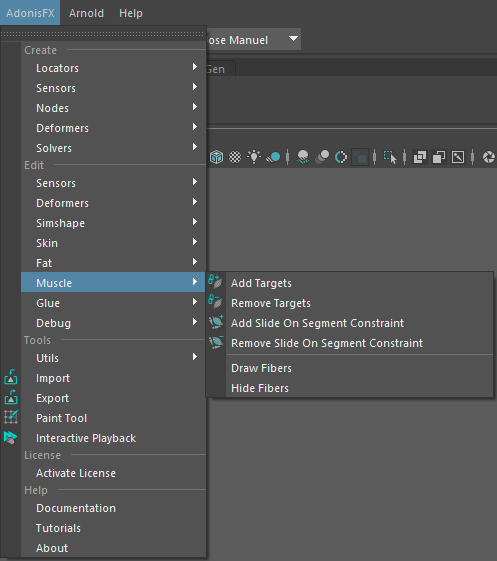This screenshot has width=497, height=561.
Task: Expand the Nodes submenu
Action: point(113,108)
